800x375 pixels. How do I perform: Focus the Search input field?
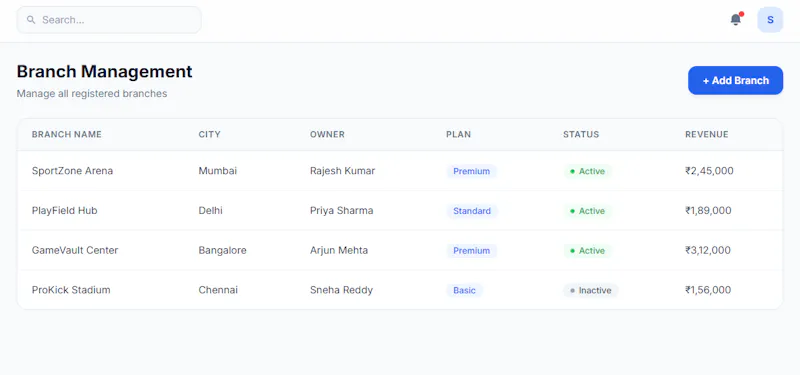point(109,20)
